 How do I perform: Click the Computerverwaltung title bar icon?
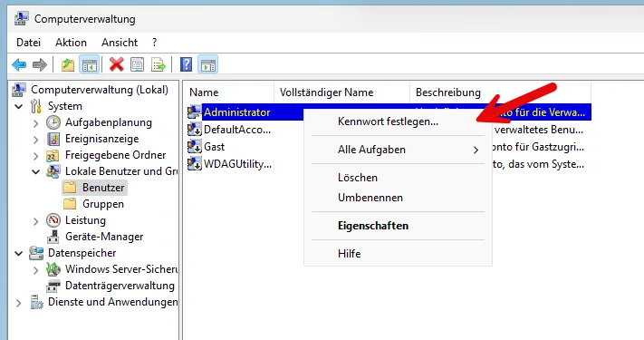click(x=22, y=19)
